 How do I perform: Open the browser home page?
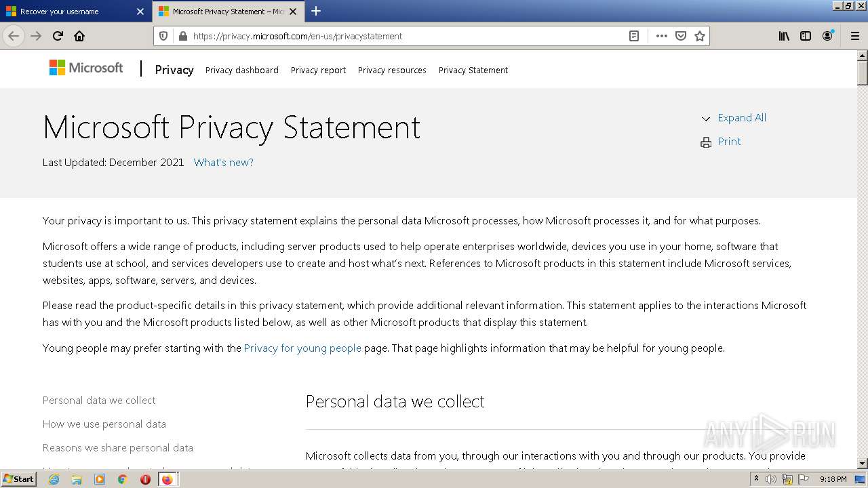[x=79, y=36]
